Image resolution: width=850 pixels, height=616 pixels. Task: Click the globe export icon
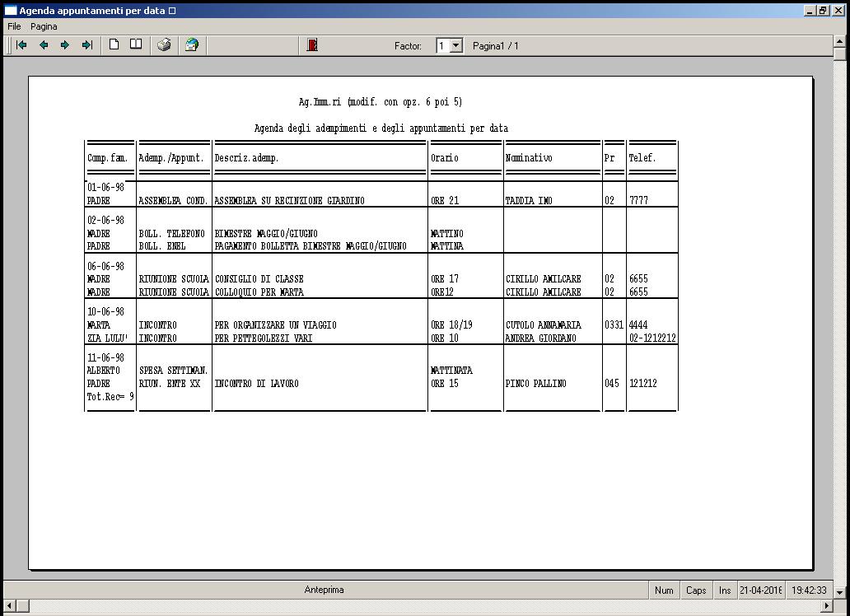click(192, 45)
